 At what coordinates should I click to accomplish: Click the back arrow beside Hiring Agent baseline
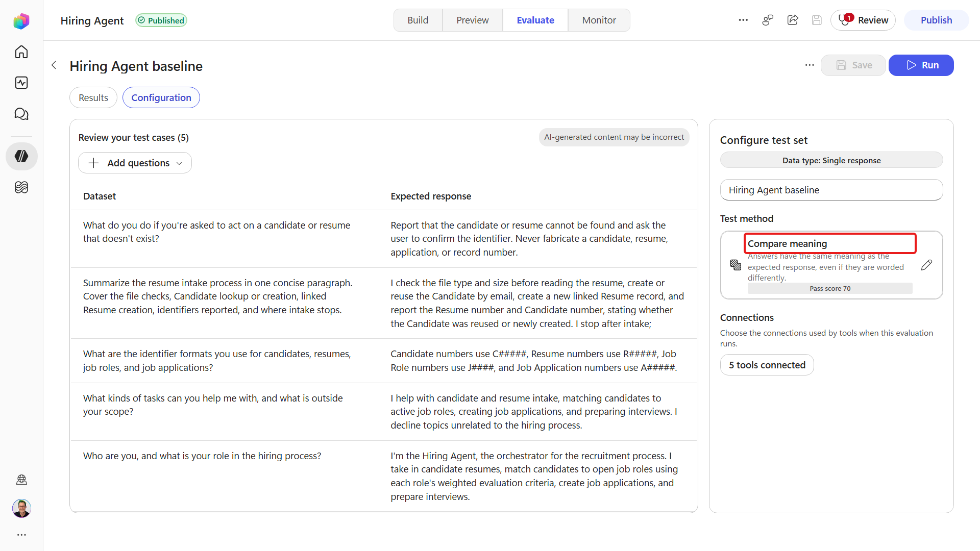(x=54, y=65)
